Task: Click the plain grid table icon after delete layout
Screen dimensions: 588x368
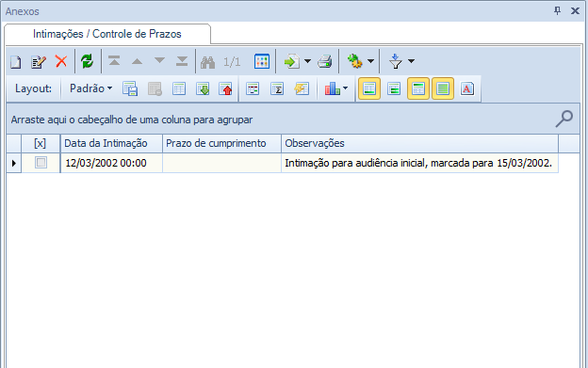Action: click(179, 88)
